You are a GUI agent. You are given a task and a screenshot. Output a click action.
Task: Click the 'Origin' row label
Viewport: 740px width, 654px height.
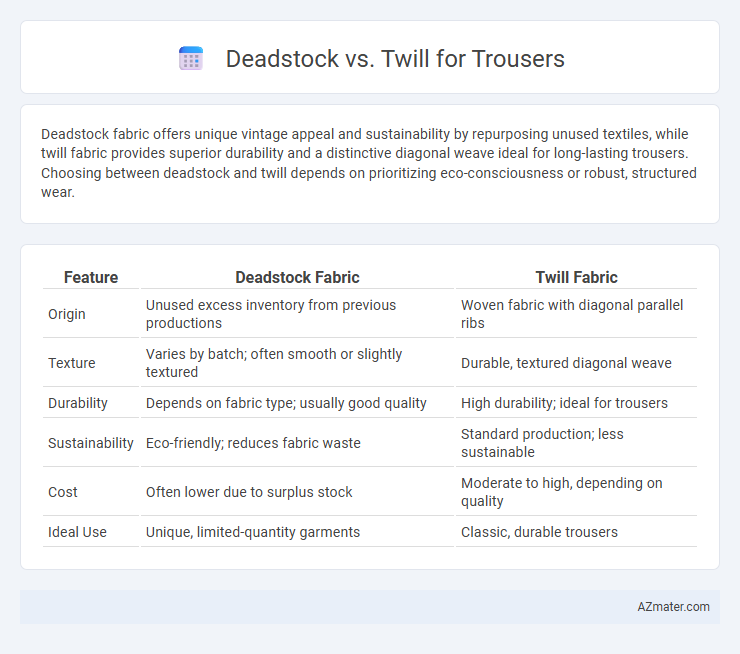click(x=67, y=314)
